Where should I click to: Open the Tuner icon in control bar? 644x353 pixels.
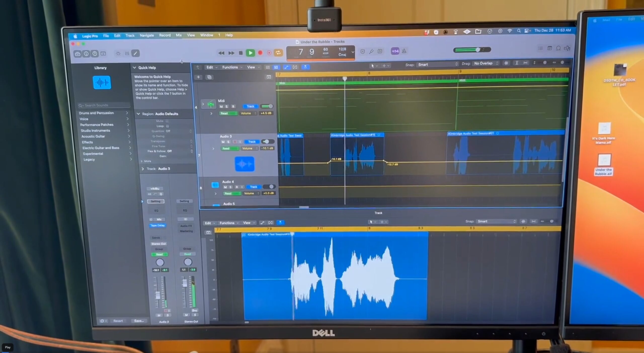pos(371,52)
